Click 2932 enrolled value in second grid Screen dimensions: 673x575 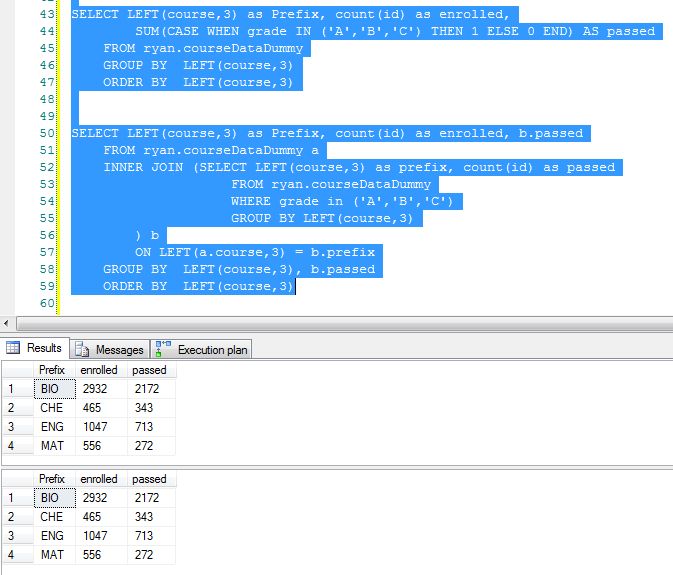(x=101, y=498)
